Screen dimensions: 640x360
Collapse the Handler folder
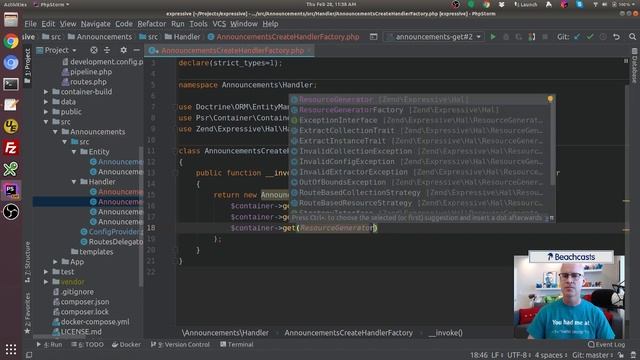point(74,182)
